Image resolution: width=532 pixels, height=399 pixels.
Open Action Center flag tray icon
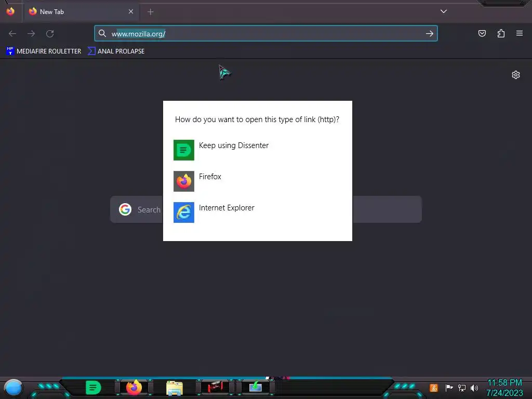(x=449, y=388)
